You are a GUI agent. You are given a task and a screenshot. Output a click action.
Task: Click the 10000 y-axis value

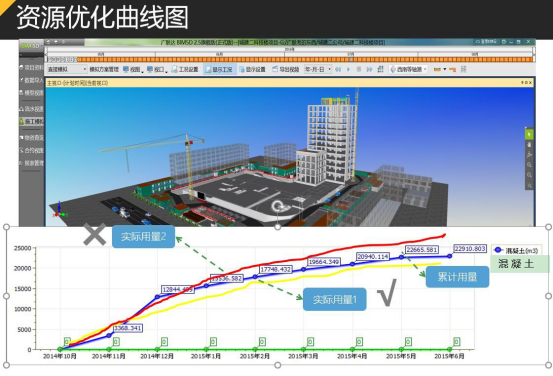click(x=23, y=309)
